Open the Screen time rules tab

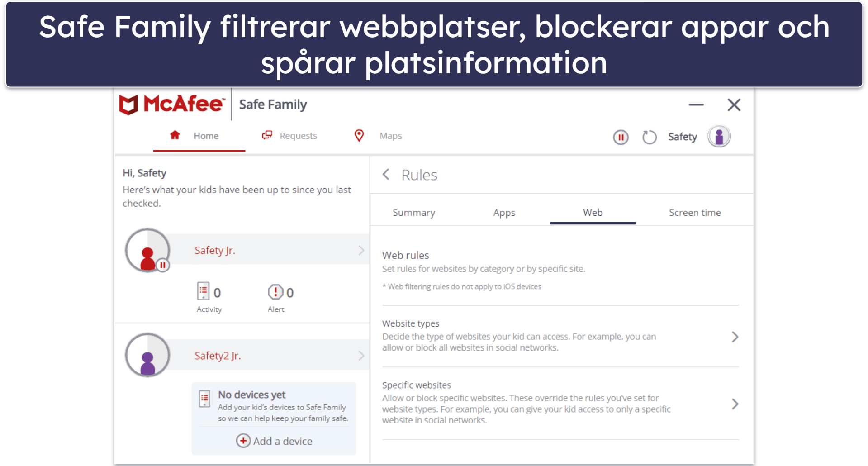click(695, 213)
